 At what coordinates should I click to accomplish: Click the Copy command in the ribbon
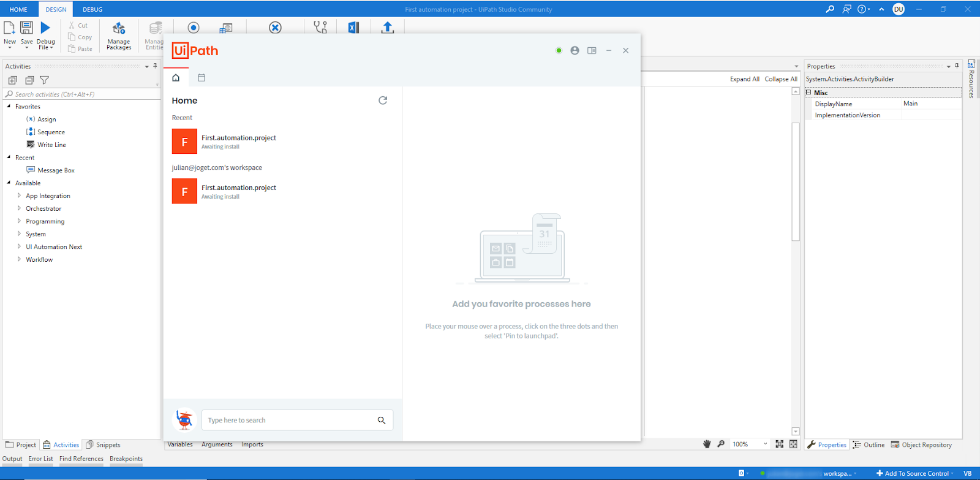(x=80, y=37)
